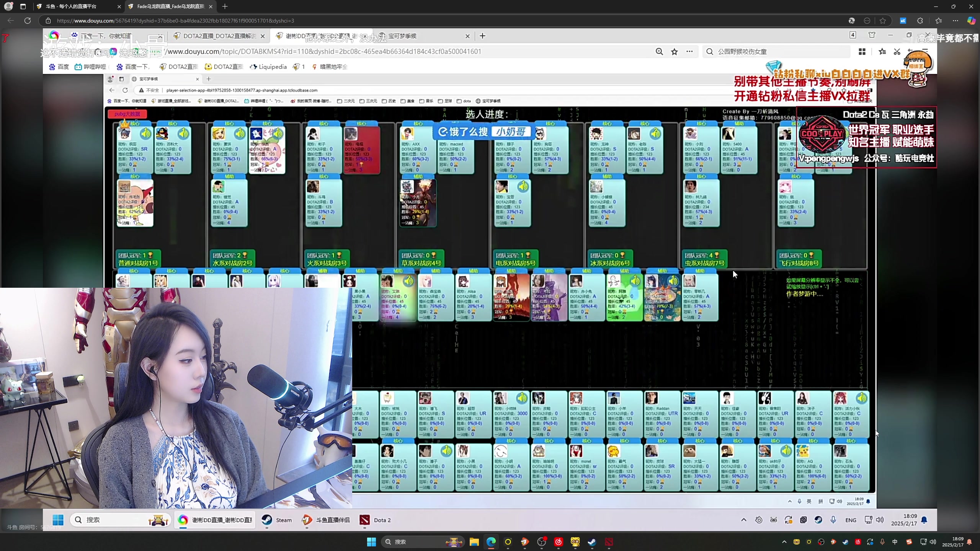Go back in the inner player-selection browser

(112, 90)
